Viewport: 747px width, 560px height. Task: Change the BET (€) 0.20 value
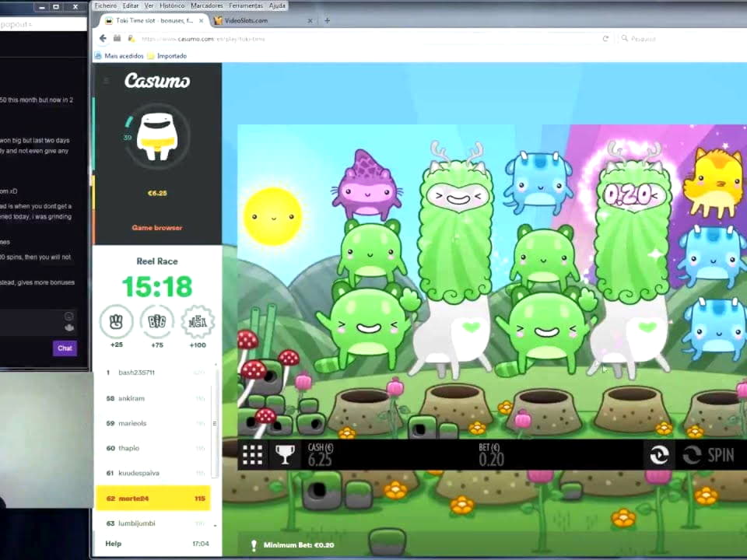tap(491, 455)
